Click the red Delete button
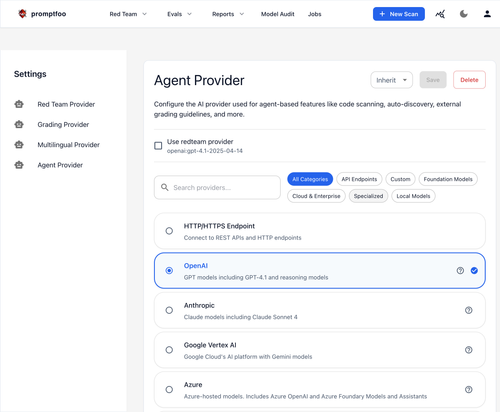The width and height of the screenshot is (500, 412). 469,80
